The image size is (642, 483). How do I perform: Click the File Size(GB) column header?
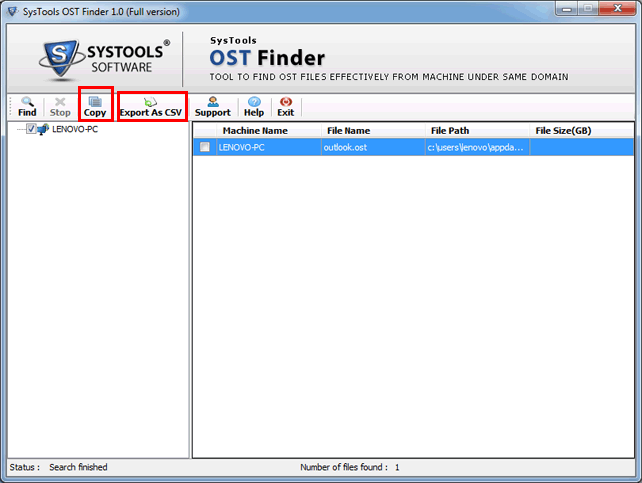click(581, 131)
